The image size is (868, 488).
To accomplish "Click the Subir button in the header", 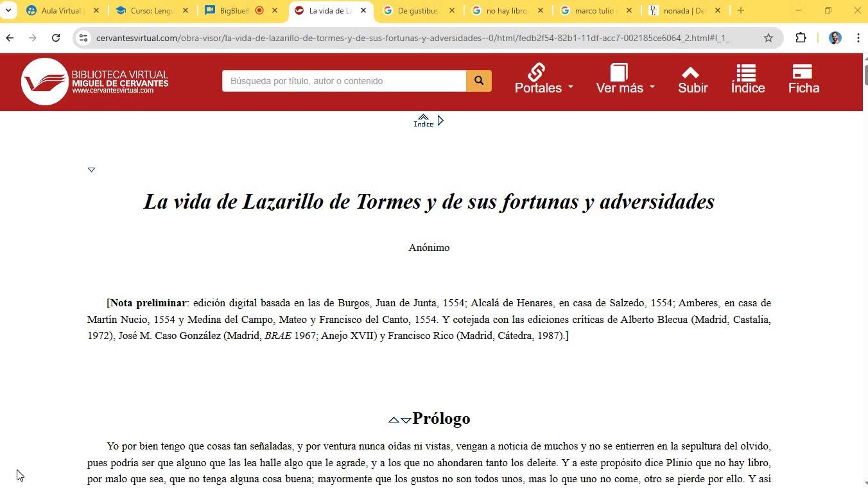I will click(x=693, y=80).
